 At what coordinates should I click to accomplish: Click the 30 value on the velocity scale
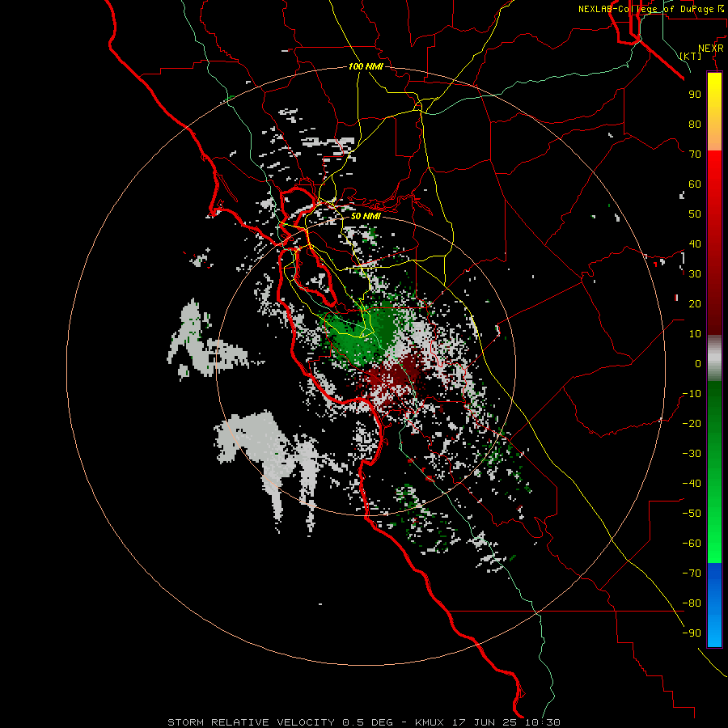(x=695, y=274)
